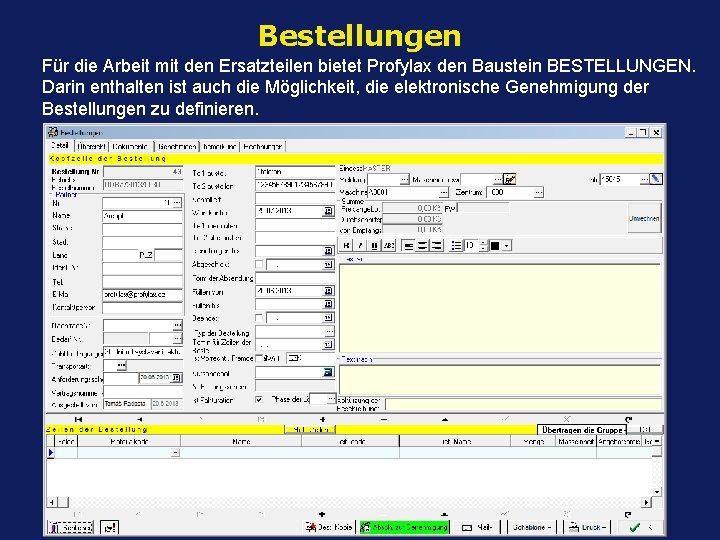Screen dimensions: 720x540
Task: Click the Umrechnen button
Action: pos(644,219)
